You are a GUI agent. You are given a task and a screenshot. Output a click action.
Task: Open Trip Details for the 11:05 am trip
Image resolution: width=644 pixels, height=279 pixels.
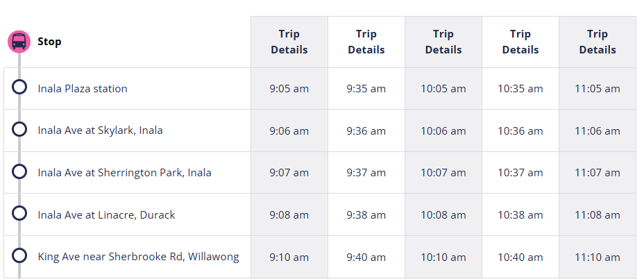[x=598, y=42]
